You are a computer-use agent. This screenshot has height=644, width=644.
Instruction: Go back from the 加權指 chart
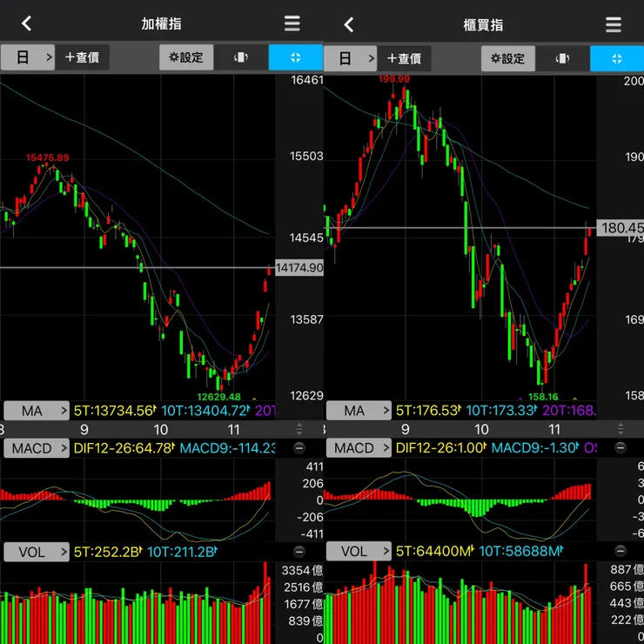click(27, 23)
